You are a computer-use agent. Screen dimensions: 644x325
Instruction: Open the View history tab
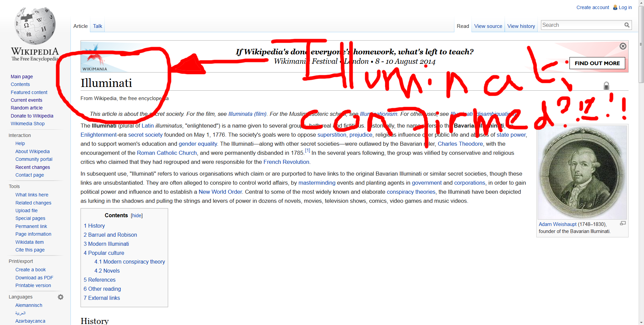(x=521, y=26)
